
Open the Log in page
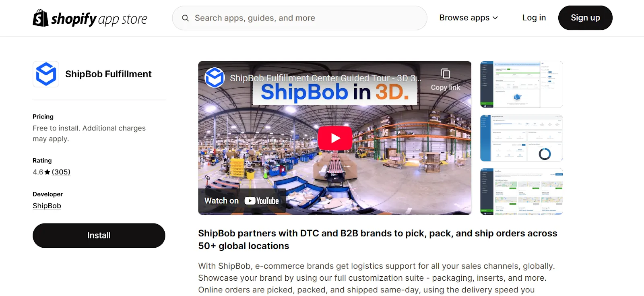[x=534, y=18]
